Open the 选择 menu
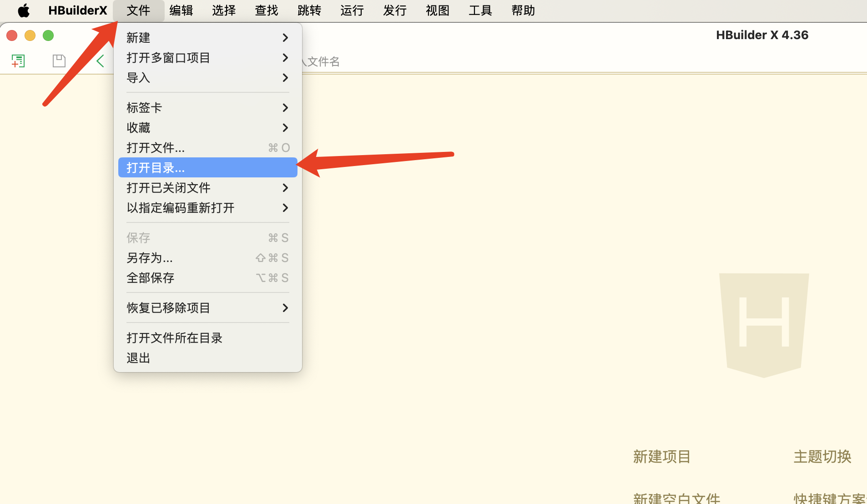Screen dimensions: 867x504 pyautogui.click(x=224, y=10)
